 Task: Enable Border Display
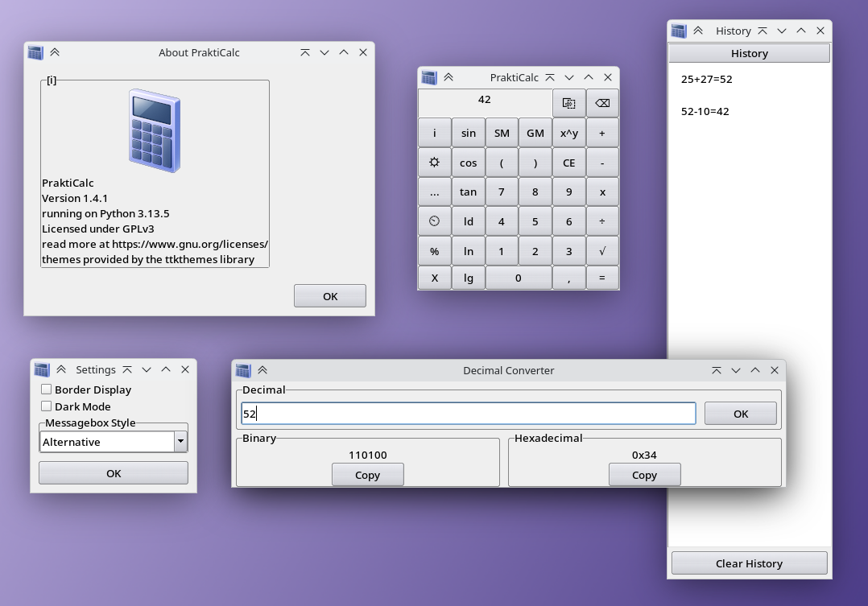[x=45, y=389]
